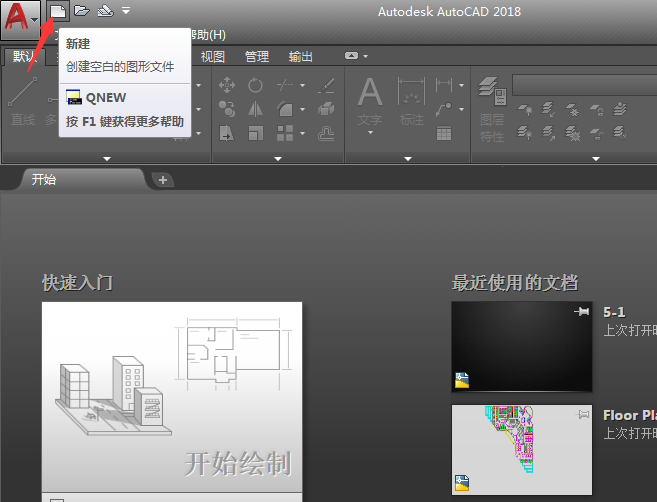
Task: Select the Line (直线) draw tool
Action: 23,91
